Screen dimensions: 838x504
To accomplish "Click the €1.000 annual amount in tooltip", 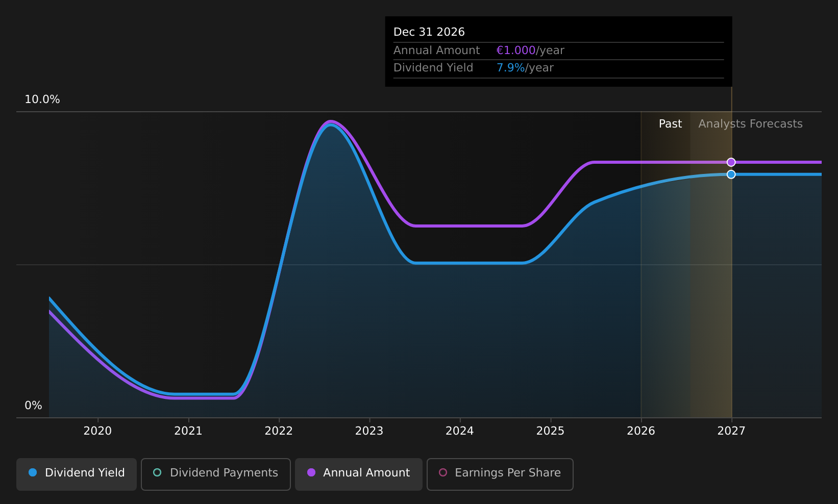I will click(515, 51).
